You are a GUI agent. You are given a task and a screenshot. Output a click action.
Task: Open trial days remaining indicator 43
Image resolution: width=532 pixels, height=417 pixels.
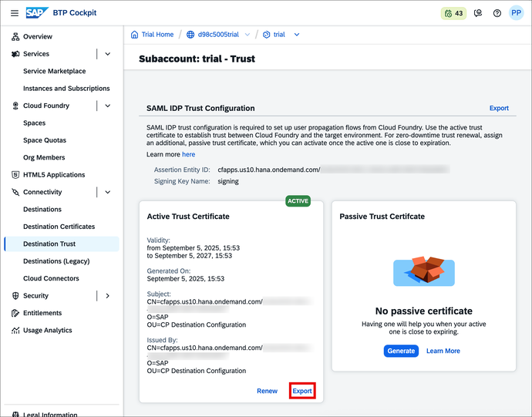[x=453, y=13]
